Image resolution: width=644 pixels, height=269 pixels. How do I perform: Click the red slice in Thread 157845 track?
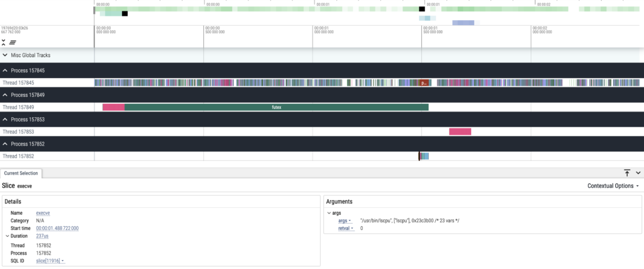click(x=424, y=83)
